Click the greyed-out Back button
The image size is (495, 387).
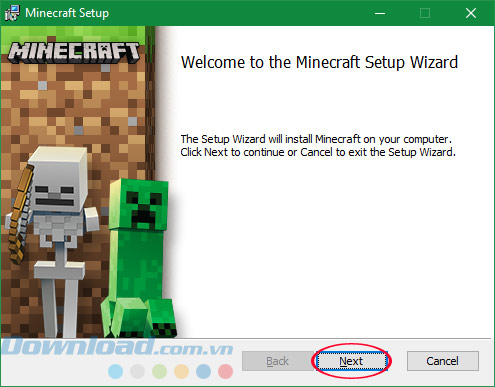pyautogui.click(x=277, y=361)
